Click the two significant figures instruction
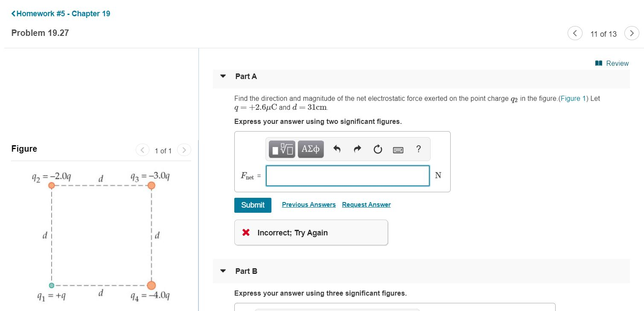The width and height of the screenshot is (644, 311). tap(318, 122)
